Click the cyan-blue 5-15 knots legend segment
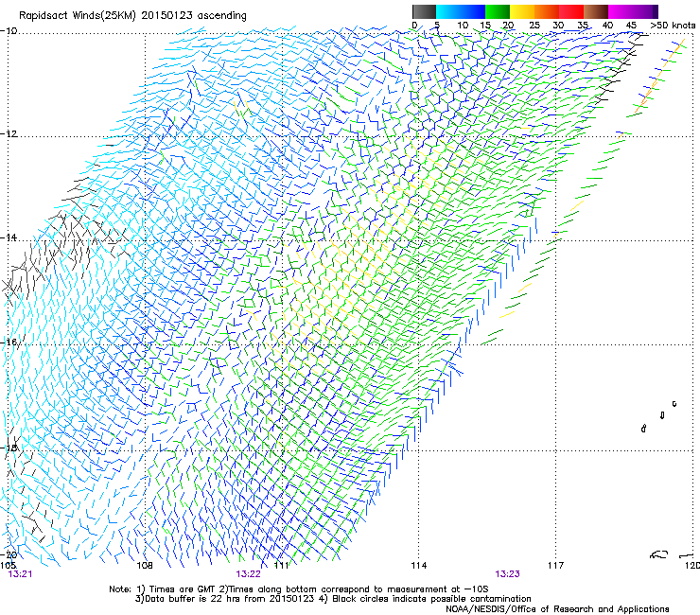Image resolution: width=700 pixels, height=615 pixels. (x=461, y=11)
